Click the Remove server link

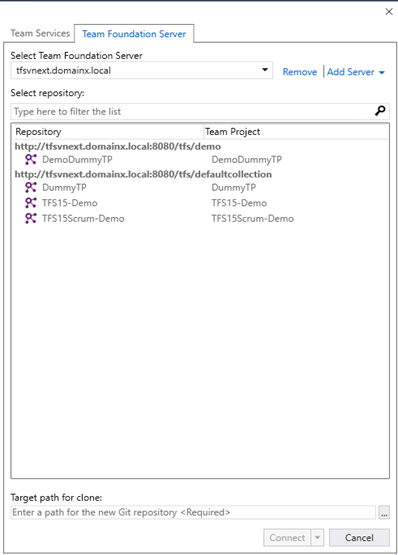tap(300, 72)
